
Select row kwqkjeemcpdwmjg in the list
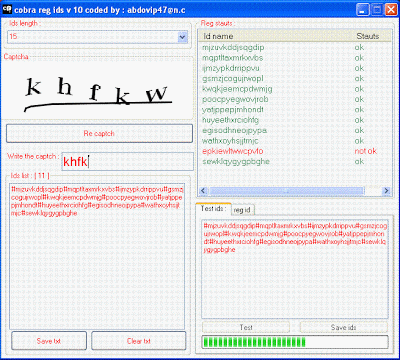tap(295, 89)
